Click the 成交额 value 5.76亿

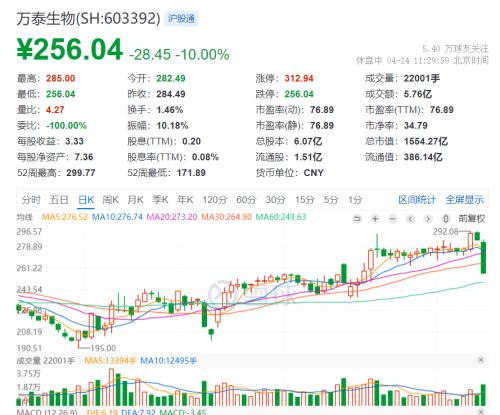(418, 94)
